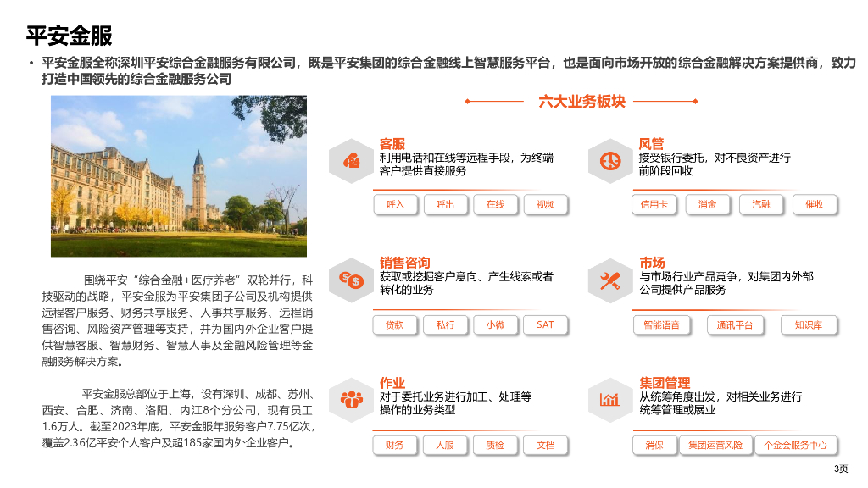Click the 客服 heading text
The height and width of the screenshot is (488, 868).
392,144
